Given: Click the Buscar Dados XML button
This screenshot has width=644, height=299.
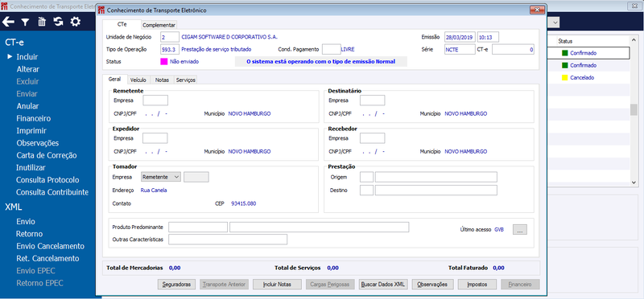Looking at the screenshot, I should click(383, 285).
